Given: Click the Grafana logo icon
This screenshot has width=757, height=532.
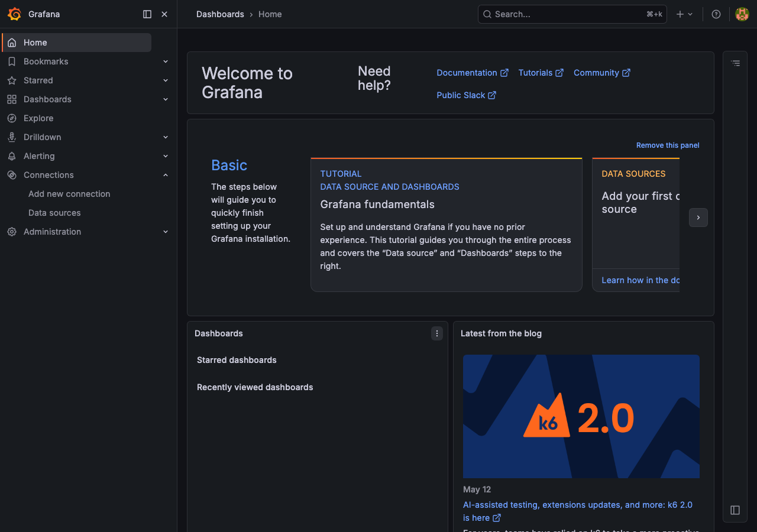Looking at the screenshot, I should click(x=14, y=14).
